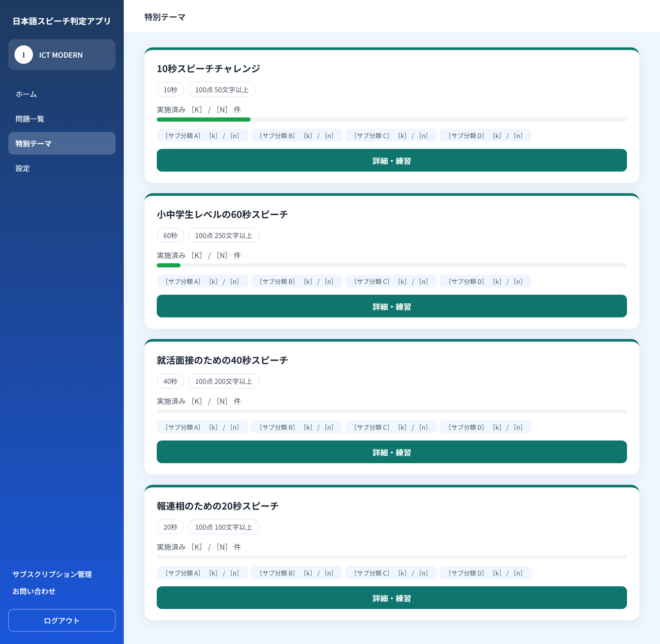Click the 就活面接のための40秒スピーチ card title

(x=222, y=360)
